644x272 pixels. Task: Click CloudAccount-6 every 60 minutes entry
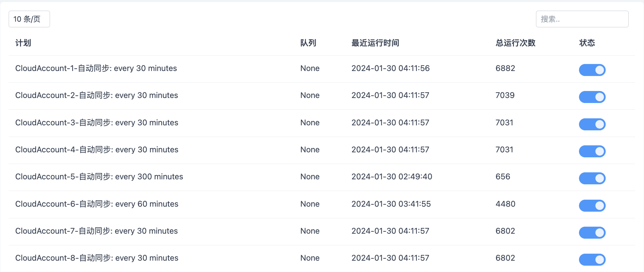tap(97, 204)
